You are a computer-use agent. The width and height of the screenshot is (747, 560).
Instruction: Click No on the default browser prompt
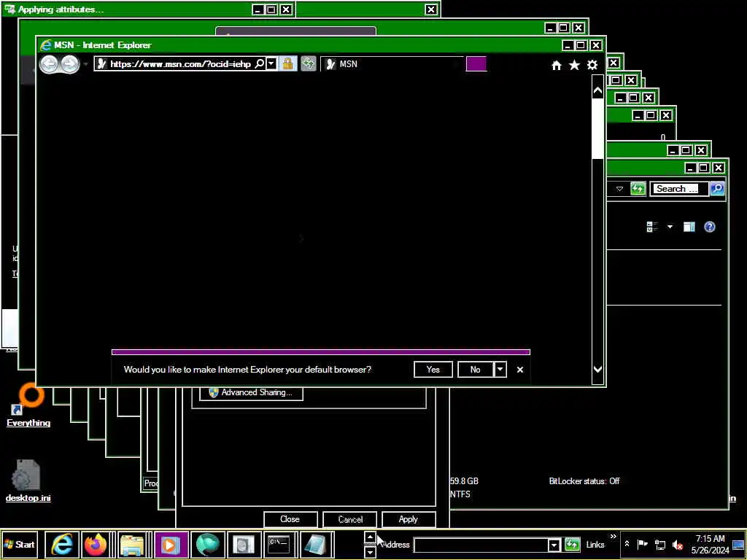[x=475, y=370]
